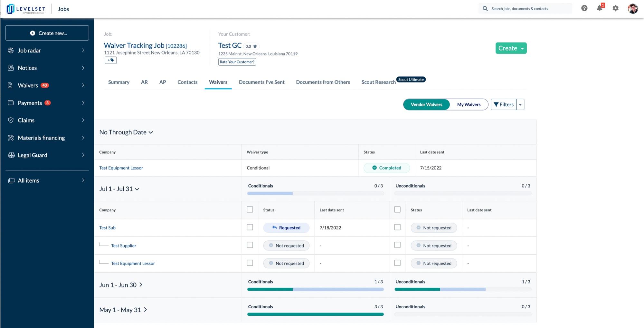Toggle select-all checkbox in the conditionals header

point(250,210)
